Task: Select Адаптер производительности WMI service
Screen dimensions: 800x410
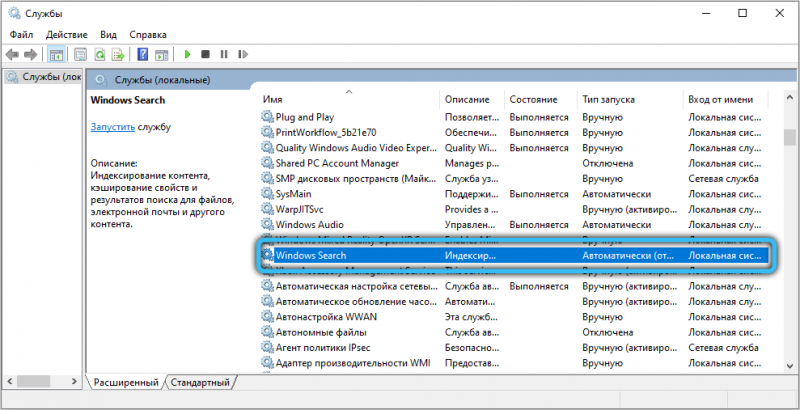Action: 514,363
